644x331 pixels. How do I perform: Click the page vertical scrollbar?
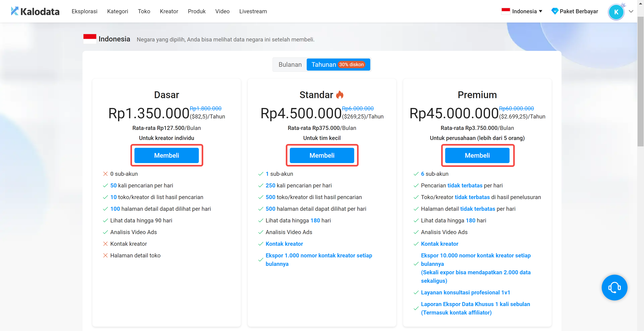641,82
